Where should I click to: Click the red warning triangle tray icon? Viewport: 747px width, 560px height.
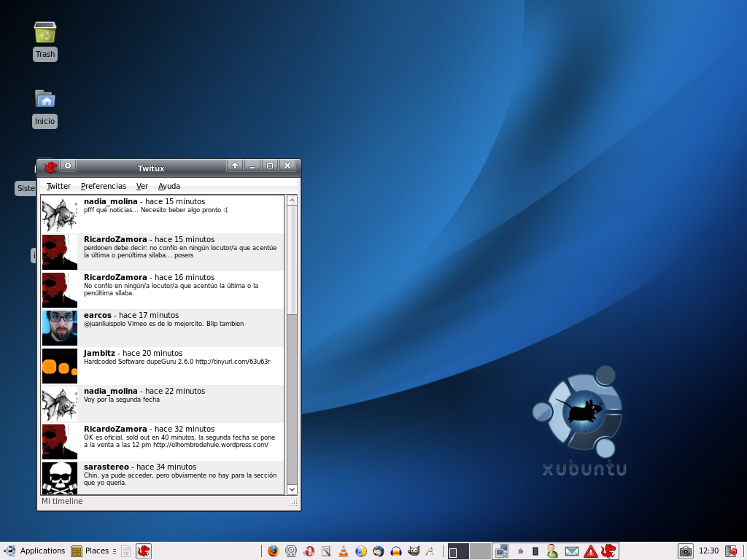click(x=591, y=551)
